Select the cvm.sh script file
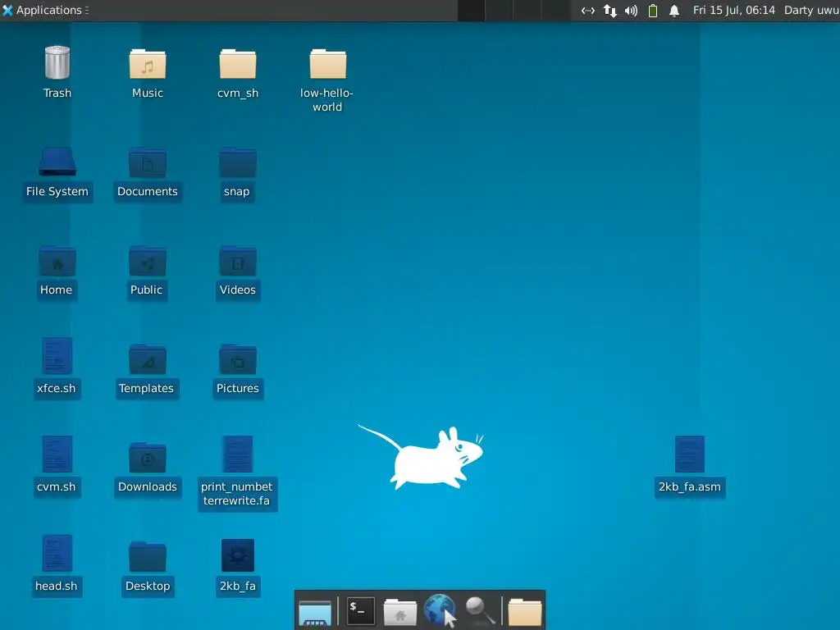The width and height of the screenshot is (840, 630). point(57,454)
